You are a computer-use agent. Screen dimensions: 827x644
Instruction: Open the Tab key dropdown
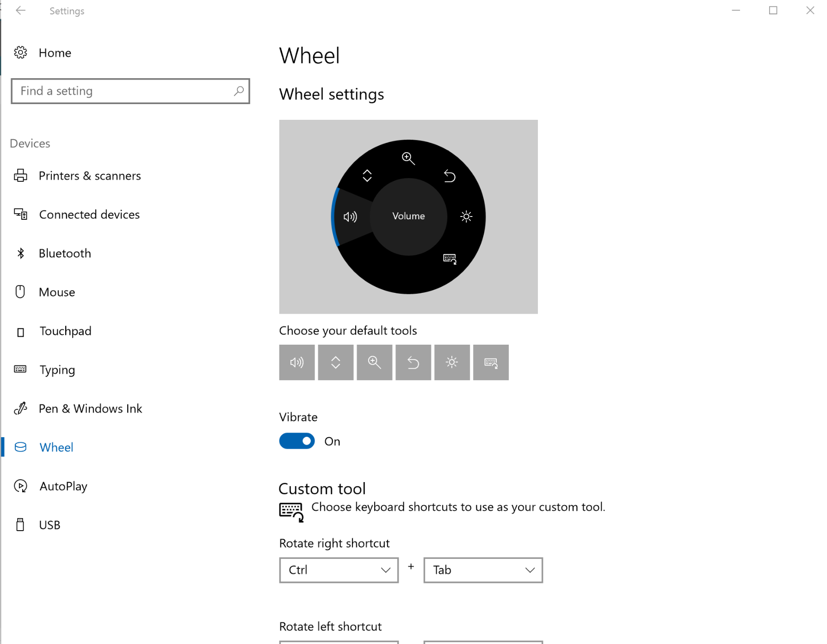pos(483,570)
